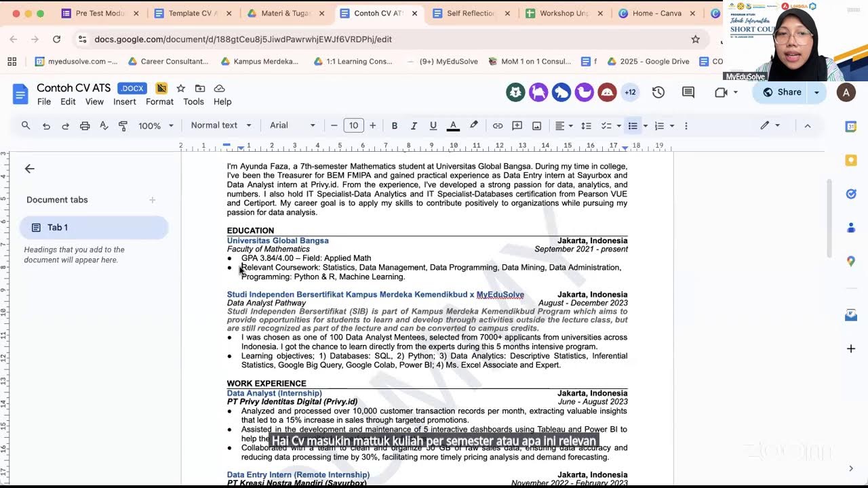Open the highlight color tool
Screen dimensions: 868x488
pos(474,125)
